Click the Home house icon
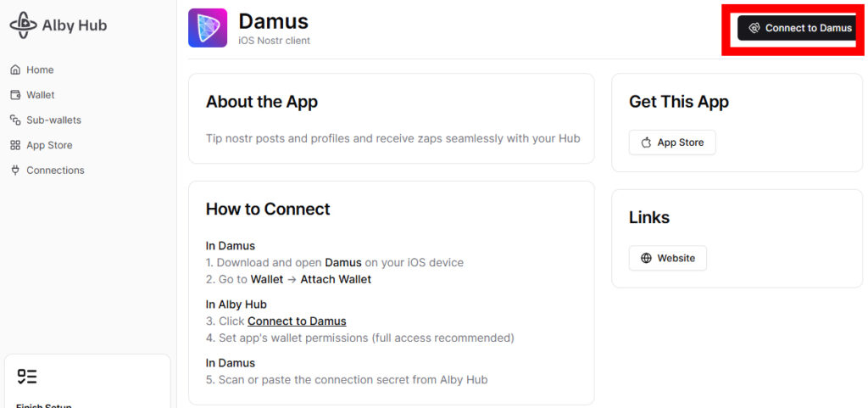Screen dimensions: 868x408 pyautogui.click(x=15, y=70)
